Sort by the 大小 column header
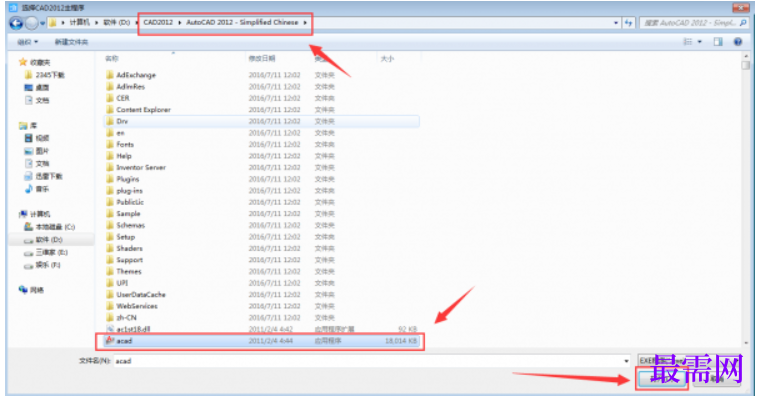The width and height of the screenshot is (762, 400). click(387, 58)
